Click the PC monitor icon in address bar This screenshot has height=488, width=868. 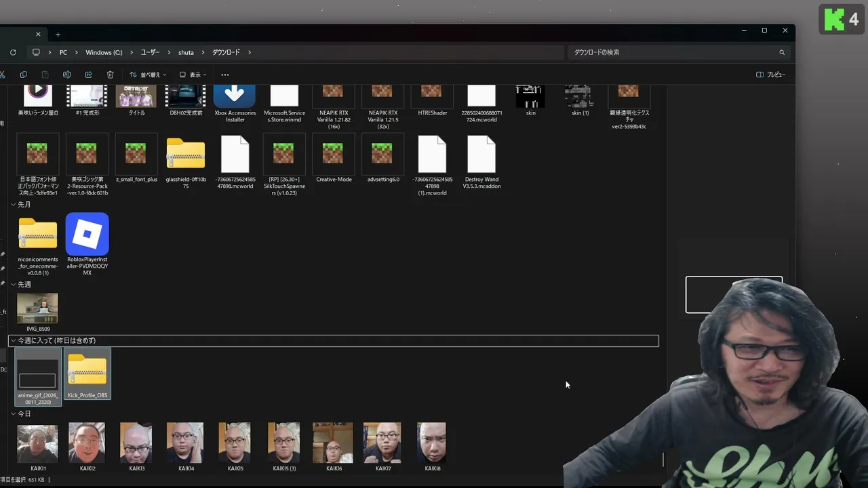[x=36, y=52]
